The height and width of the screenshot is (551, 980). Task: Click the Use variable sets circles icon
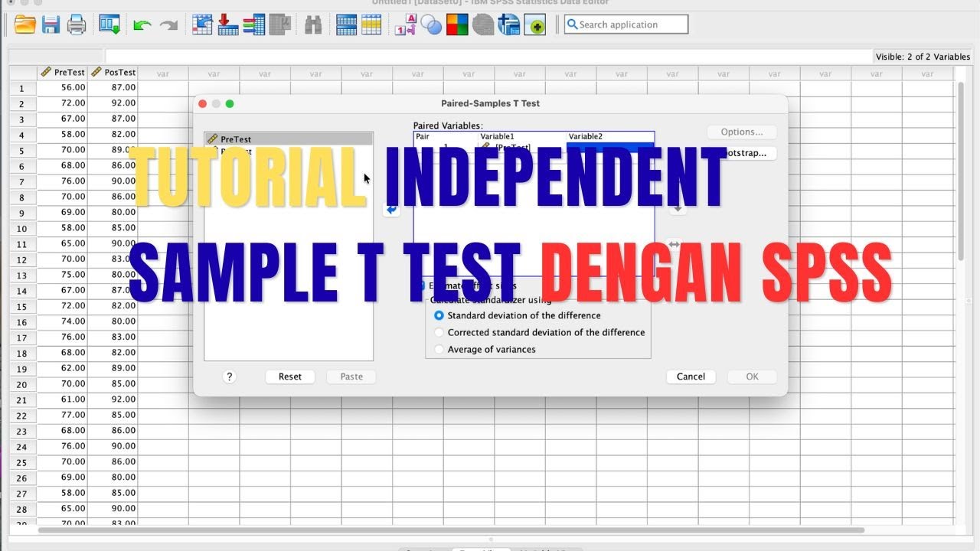[432, 25]
